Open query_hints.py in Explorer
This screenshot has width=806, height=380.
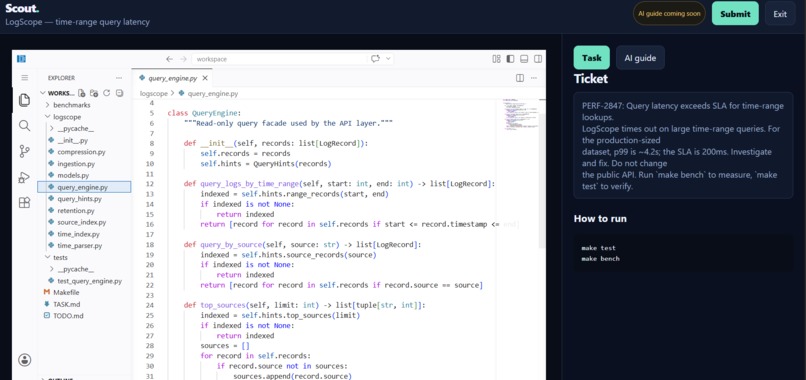click(84, 198)
